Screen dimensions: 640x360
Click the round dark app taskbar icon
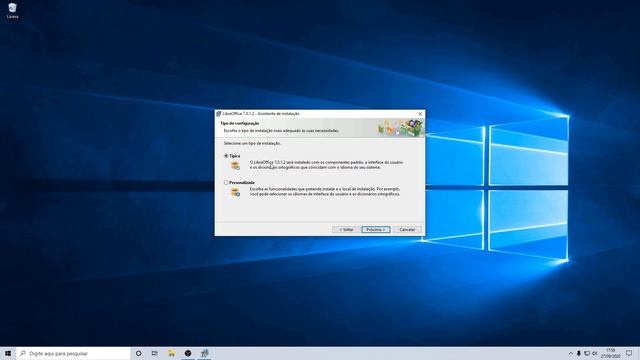point(188,353)
